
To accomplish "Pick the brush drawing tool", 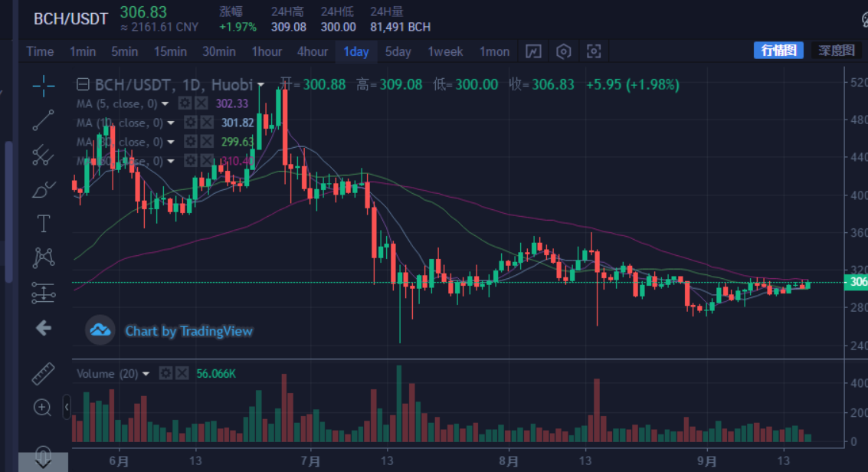I will point(44,189).
